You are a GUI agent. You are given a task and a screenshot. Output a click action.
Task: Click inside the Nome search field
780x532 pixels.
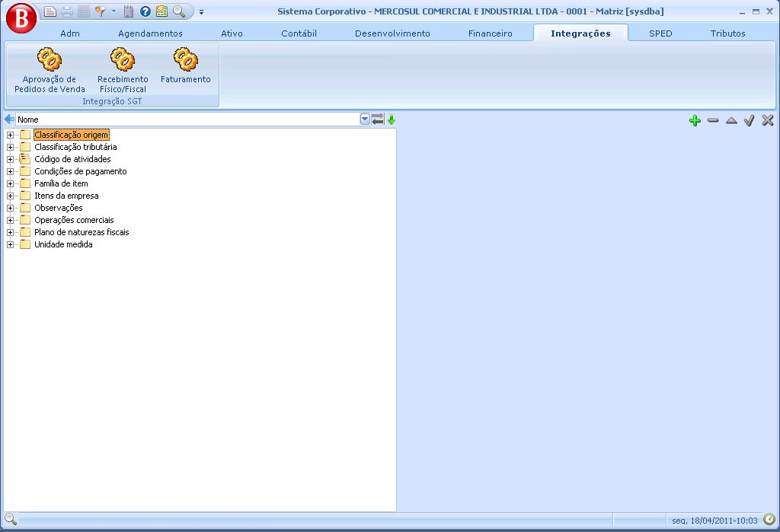coord(183,119)
